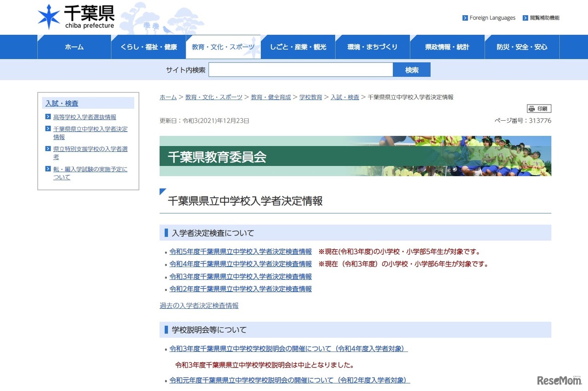Focus the サイト内検索 text field
This screenshot has height=391, width=588.
[300, 70]
